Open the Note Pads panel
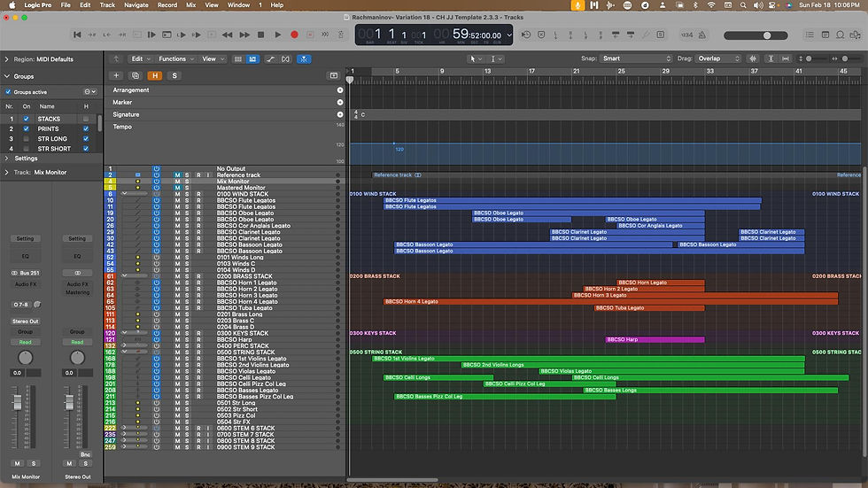This screenshot has height=488, width=868. [x=825, y=35]
